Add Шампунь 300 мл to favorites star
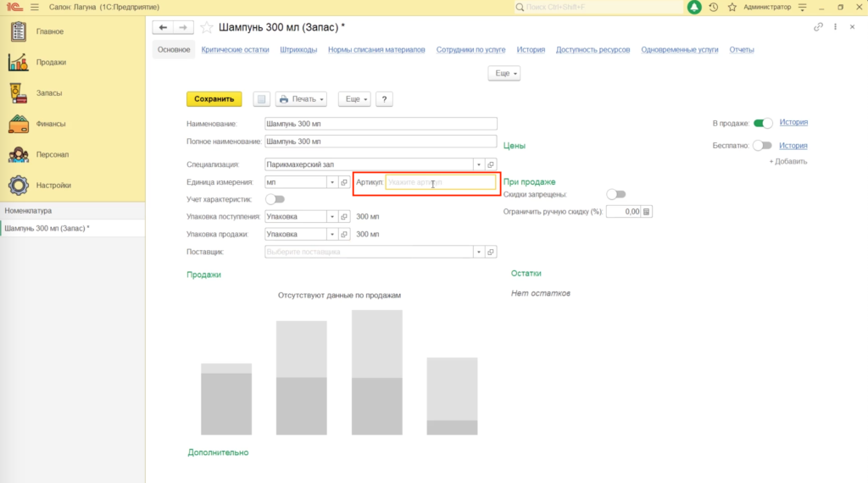 coord(207,27)
